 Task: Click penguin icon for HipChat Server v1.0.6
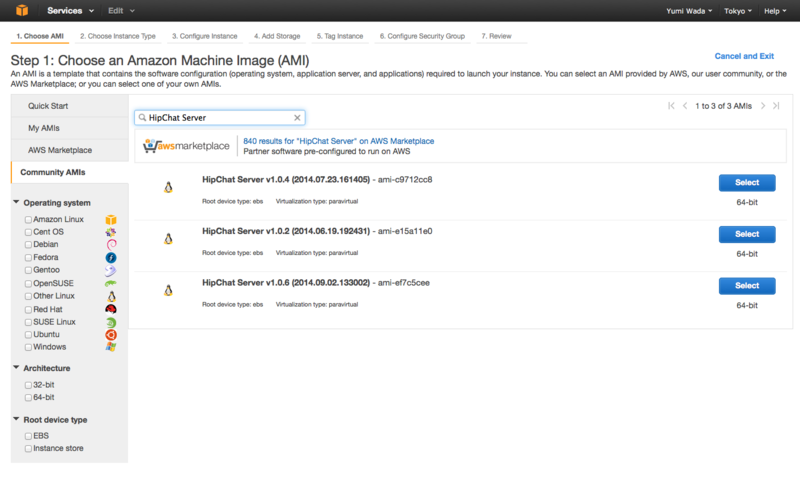point(168,290)
